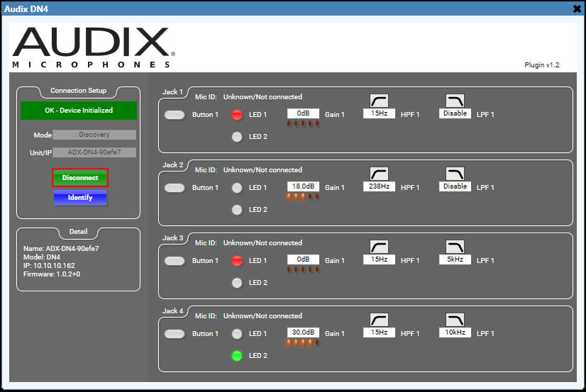The image size is (586, 392).
Task: Click the Jack 2 low-pass filter curve icon
Action: click(455, 174)
